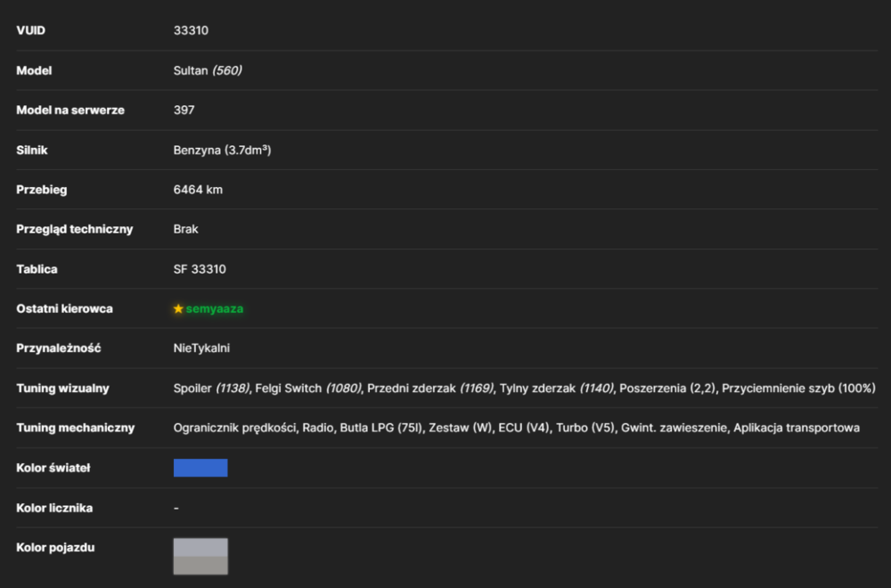Click the Tablica label
This screenshot has width=891, height=588.
click(37, 269)
